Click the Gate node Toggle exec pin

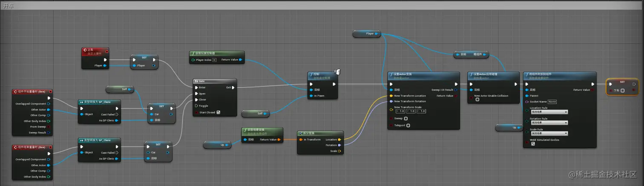(196, 106)
